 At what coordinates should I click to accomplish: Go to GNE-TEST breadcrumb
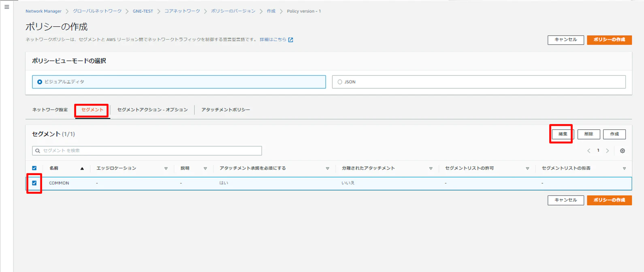click(143, 11)
